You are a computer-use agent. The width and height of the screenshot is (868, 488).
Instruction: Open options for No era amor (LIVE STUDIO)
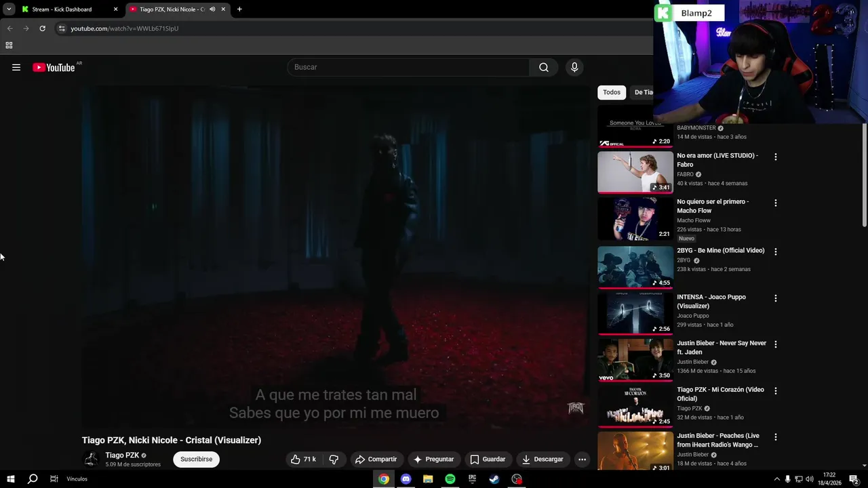(776, 157)
